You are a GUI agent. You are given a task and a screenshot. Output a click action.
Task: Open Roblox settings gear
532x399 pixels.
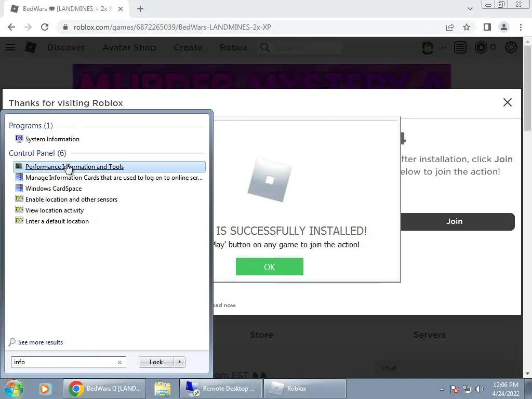click(511, 47)
